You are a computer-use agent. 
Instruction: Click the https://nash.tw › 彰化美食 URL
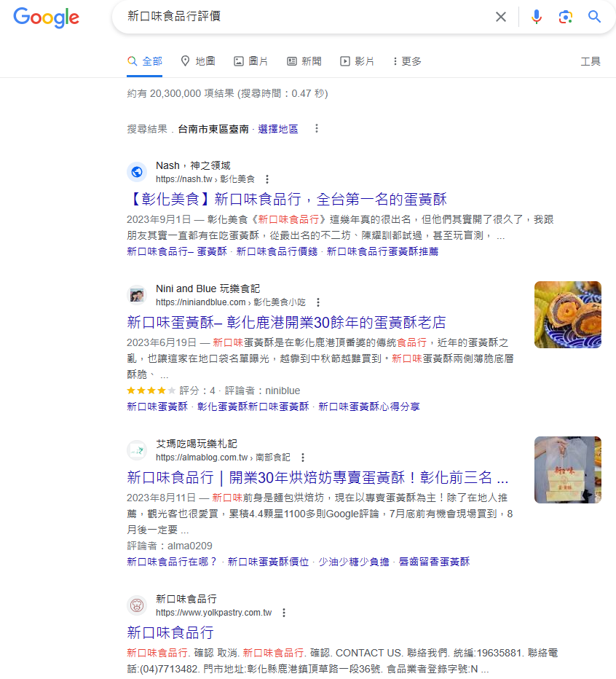pos(205,179)
